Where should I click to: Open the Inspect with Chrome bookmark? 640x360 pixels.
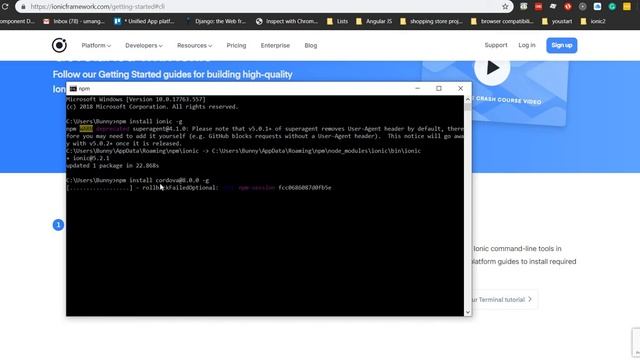pyautogui.click(x=287, y=21)
